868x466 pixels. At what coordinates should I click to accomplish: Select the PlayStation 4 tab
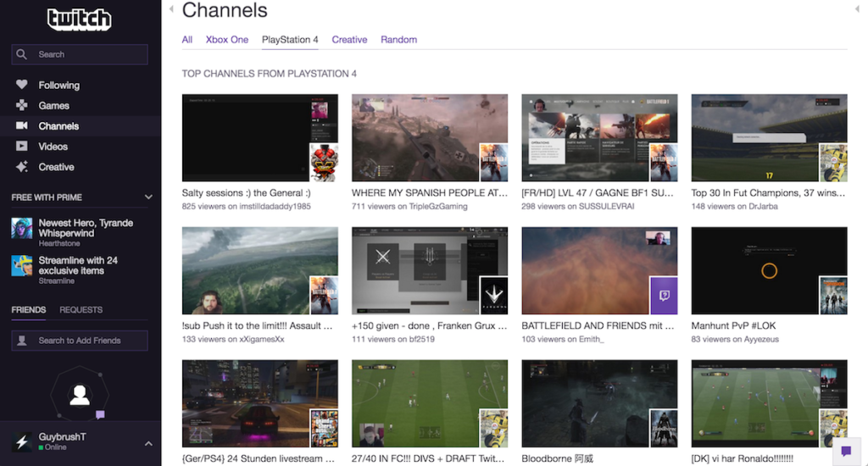pos(290,39)
